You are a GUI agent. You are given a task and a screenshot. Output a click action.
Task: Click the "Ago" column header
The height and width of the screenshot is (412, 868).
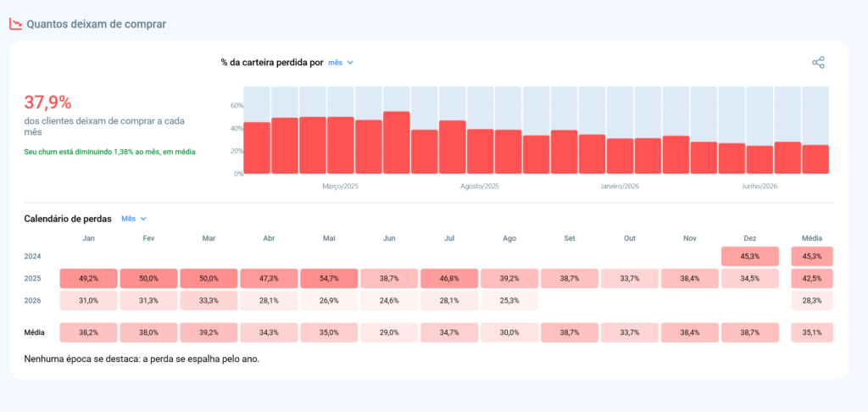click(509, 238)
